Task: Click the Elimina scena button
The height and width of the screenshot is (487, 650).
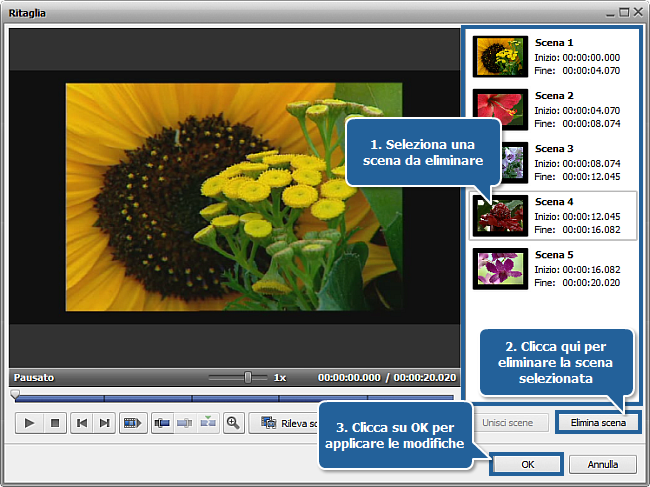Action: coord(598,423)
